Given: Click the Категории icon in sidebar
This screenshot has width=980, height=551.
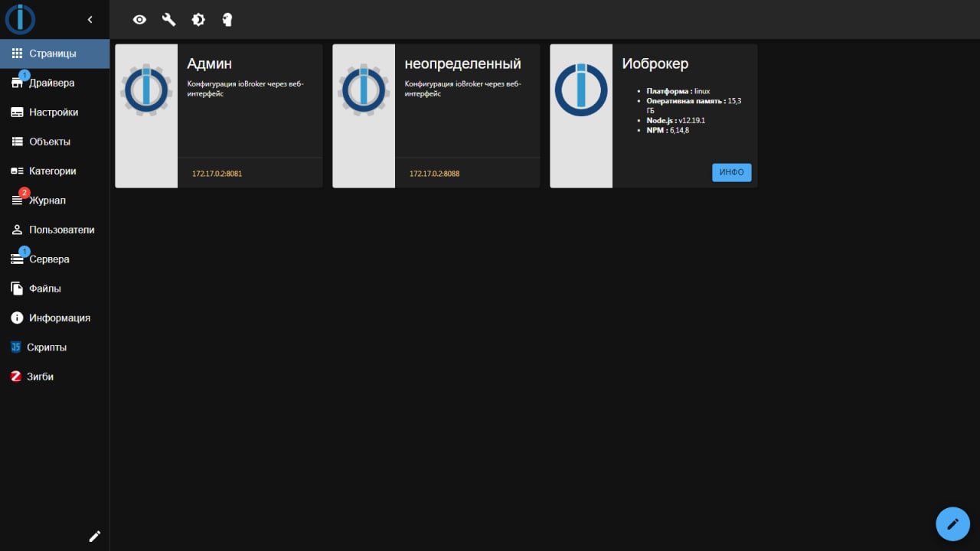Looking at the screenshot, I should (x=17, y=171).
